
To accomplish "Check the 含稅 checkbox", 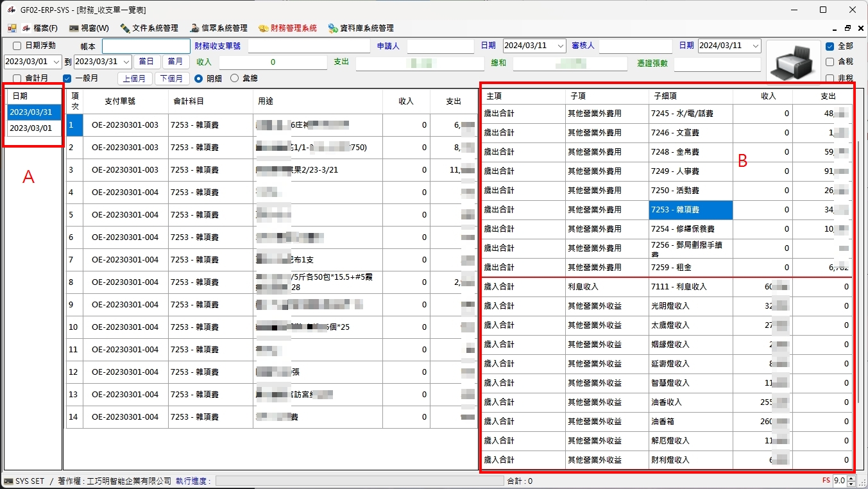I will point(830,62).
